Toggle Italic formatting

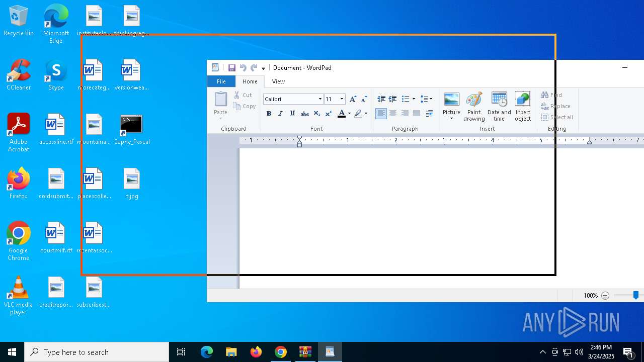pos(280,114)
